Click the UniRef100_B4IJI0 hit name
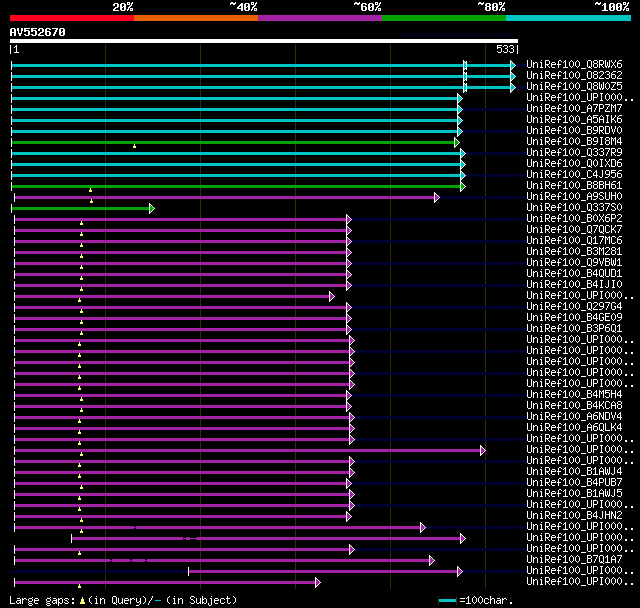This screenshot has height=608, width=640. (574, 285)
